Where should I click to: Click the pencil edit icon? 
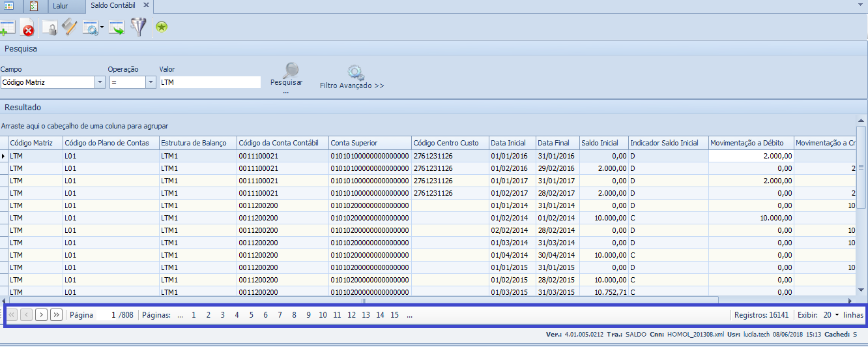(x=70, y=27)
